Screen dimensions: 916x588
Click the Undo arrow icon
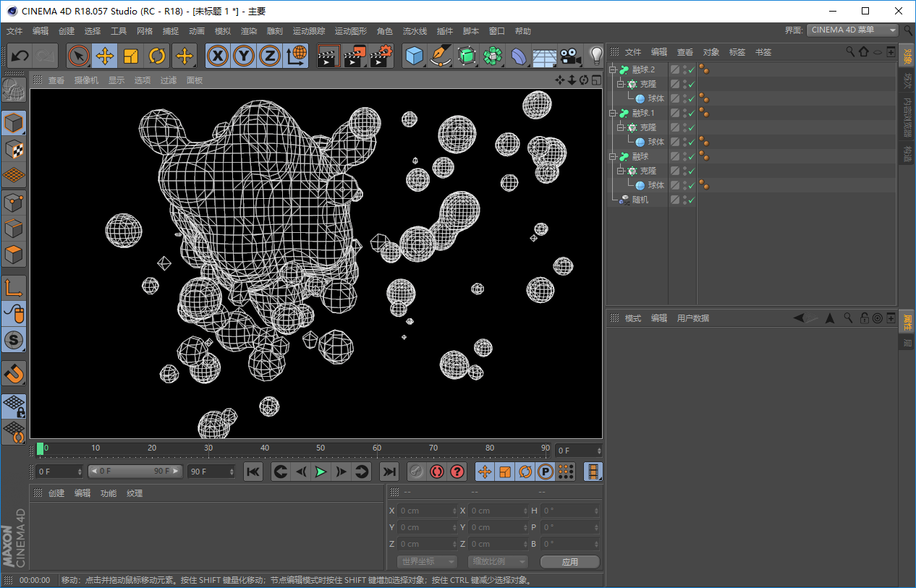pyautogui.click(x=20, y=56)
